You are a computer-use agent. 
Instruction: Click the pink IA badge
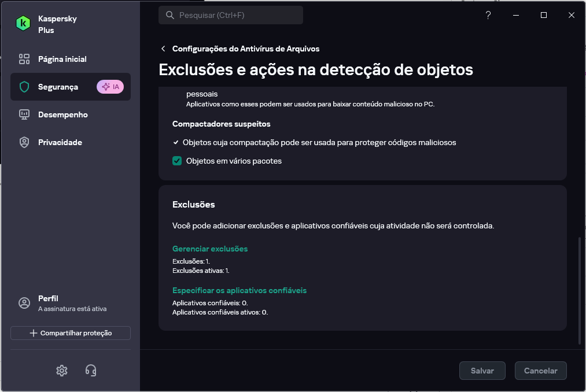pyautogui.click(x=110, y=87)
